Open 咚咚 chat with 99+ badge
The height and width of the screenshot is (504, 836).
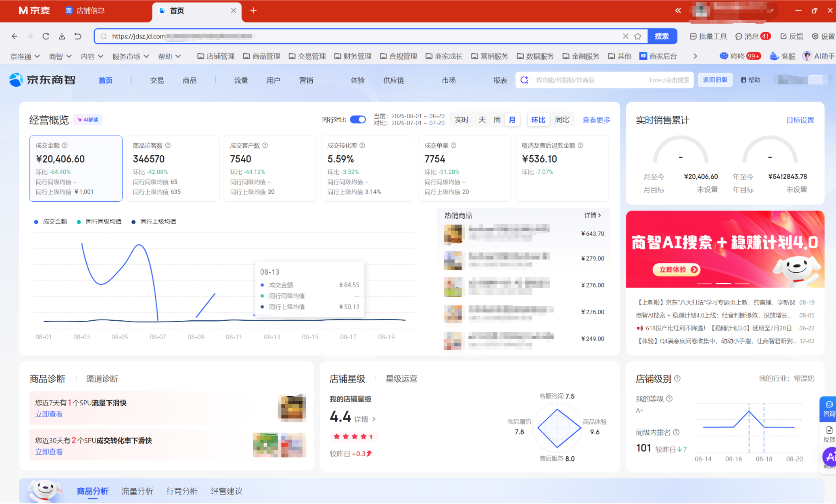740,56
